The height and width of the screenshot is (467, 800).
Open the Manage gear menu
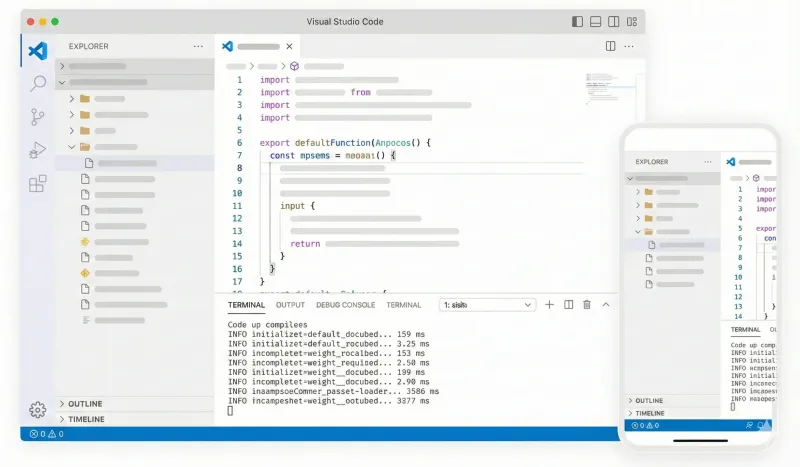point(37,409)
